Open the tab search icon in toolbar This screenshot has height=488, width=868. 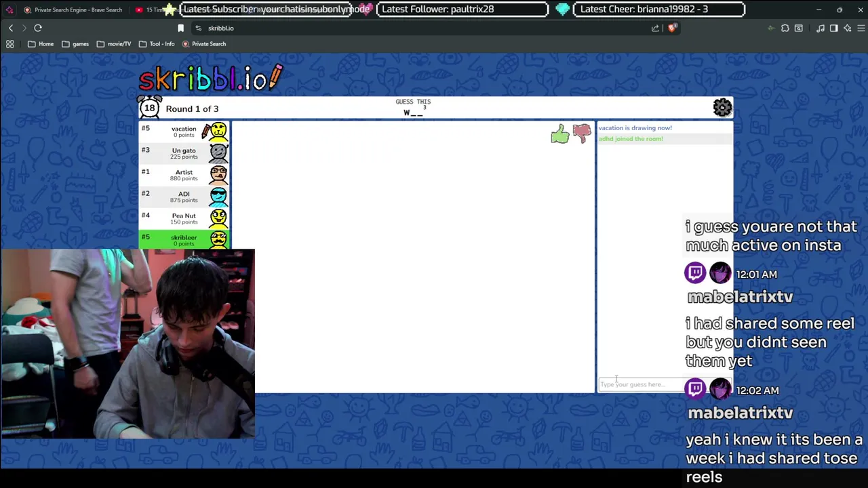pos(799,28)
